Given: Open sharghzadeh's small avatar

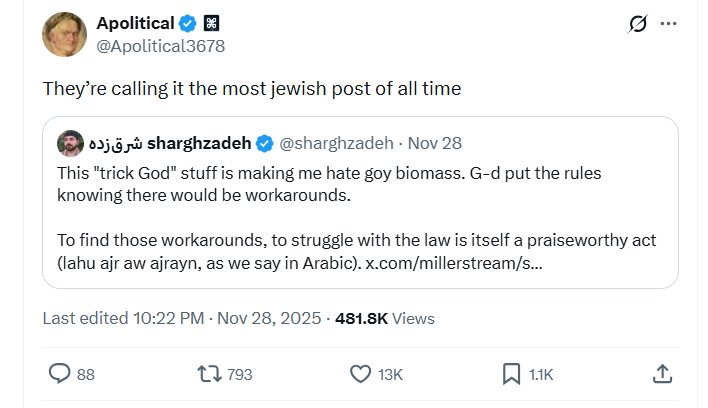Looking at the screenshot, I should click(x=69, y=142).
